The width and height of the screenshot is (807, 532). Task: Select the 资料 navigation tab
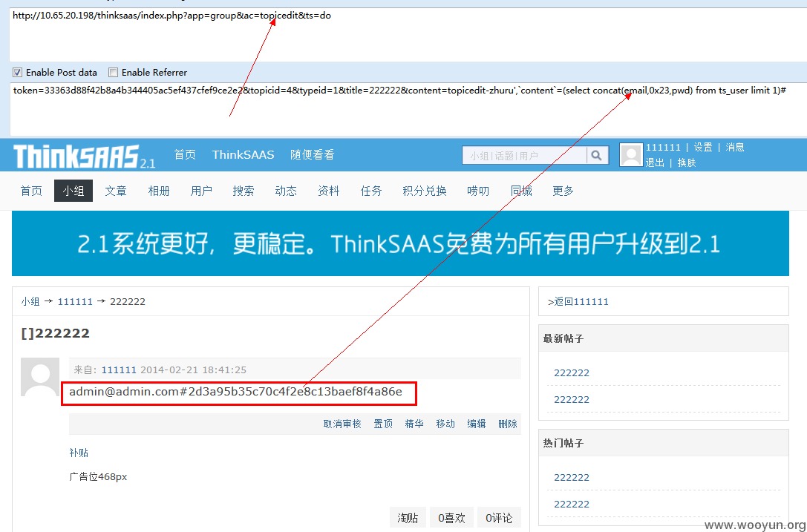click(328, 191)
